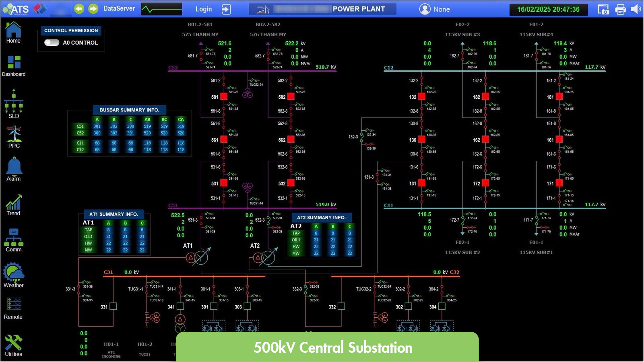Open the Alarm bell page
This screenshot has width=644, height=362.
tap(14, 169)
